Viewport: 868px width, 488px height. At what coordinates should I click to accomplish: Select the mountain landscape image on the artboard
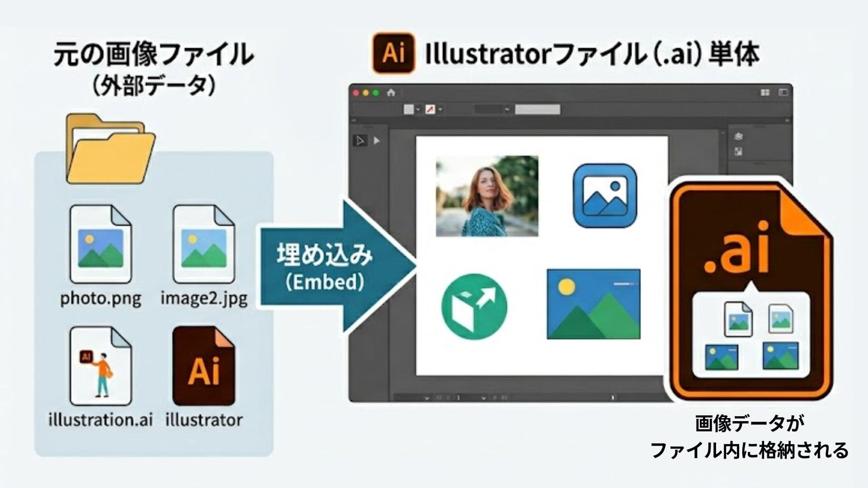coord(594,304)
